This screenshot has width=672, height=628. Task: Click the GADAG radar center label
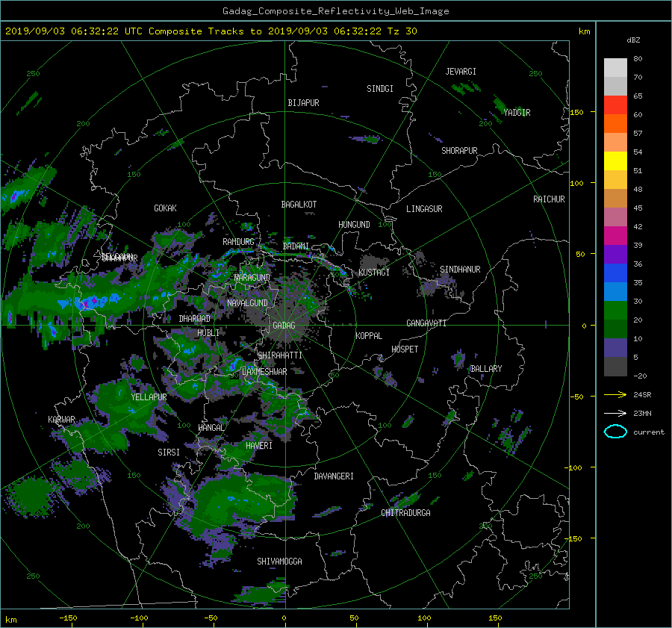tap(284, 326)
